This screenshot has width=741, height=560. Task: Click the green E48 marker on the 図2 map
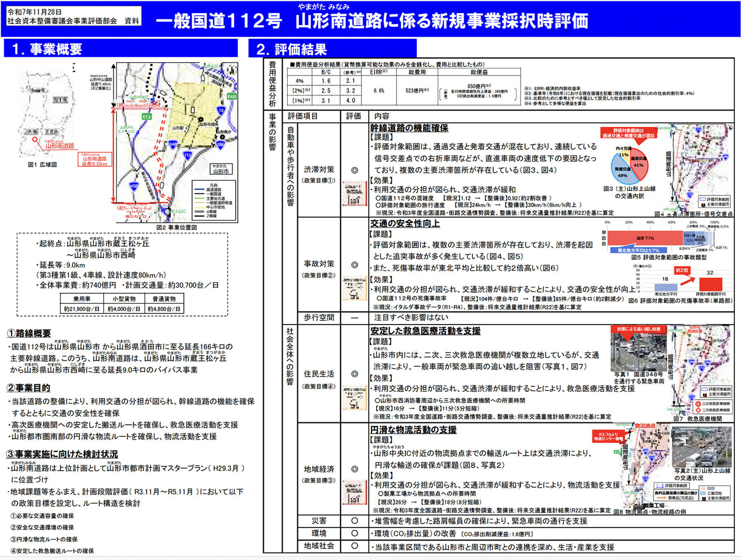[232, 96]
